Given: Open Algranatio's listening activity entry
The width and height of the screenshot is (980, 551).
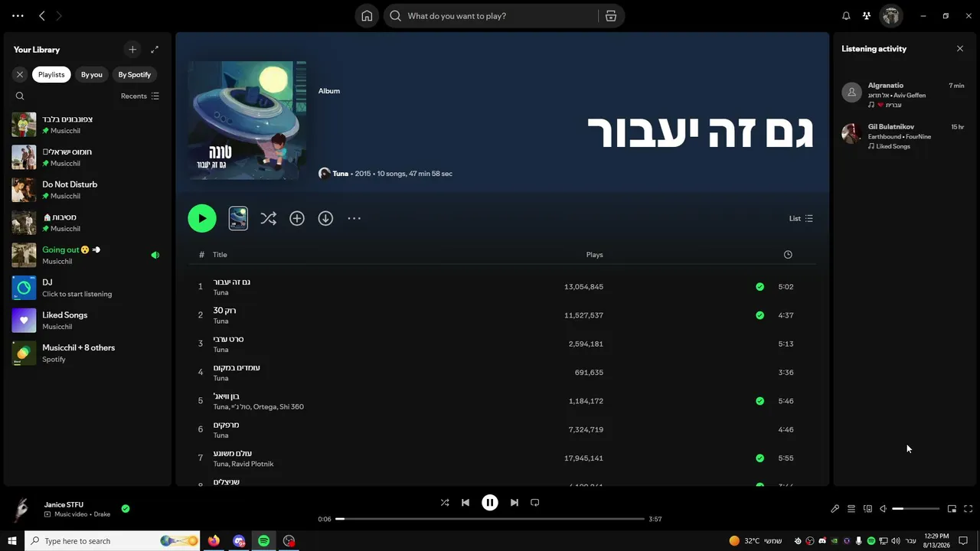Looking at the screenshot, I should [x=905, y=94].
